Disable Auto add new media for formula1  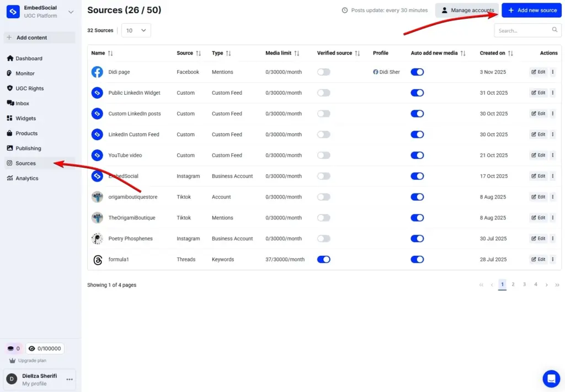point(417,259)
